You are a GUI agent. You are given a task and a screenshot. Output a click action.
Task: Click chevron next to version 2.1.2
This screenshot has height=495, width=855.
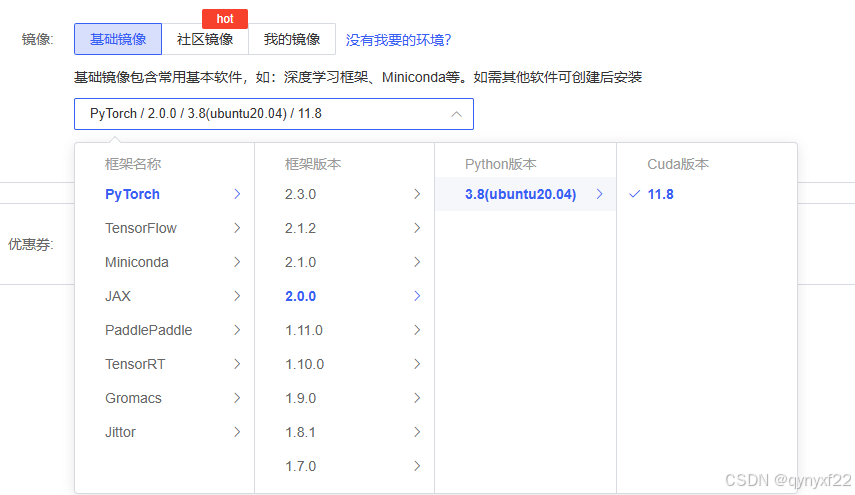417,228
